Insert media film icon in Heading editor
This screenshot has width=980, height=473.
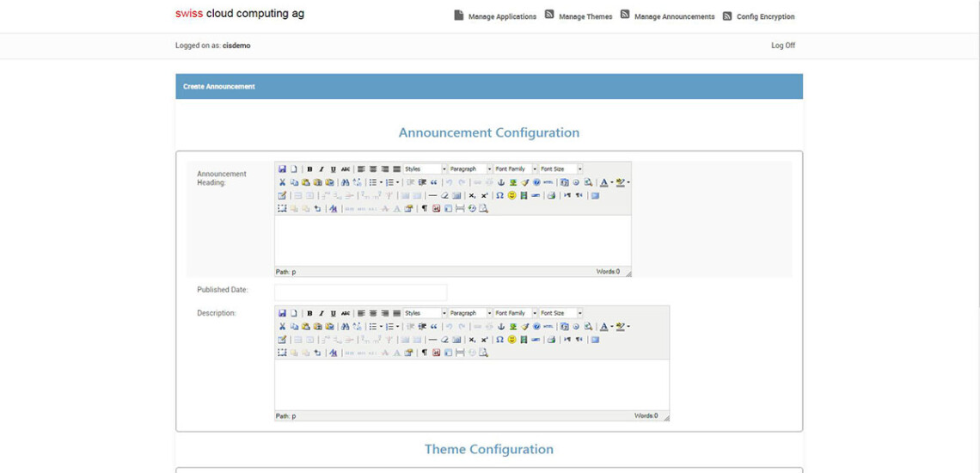[524, 196]
